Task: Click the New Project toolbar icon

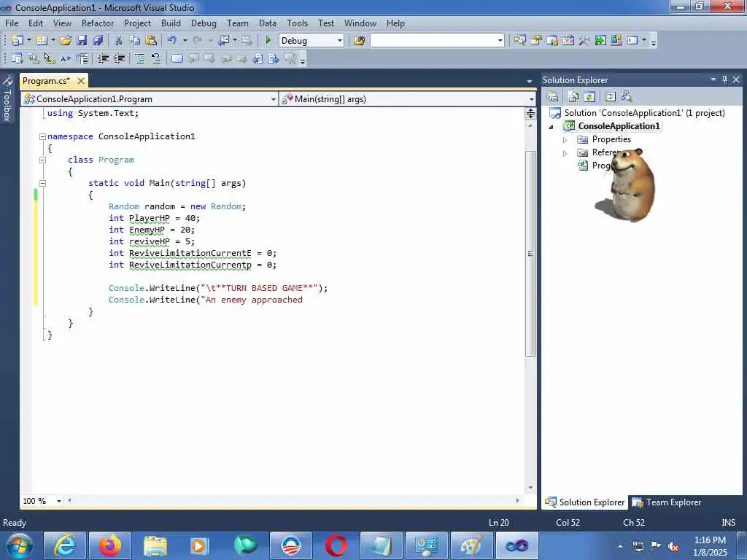Action: click(18, 41)
